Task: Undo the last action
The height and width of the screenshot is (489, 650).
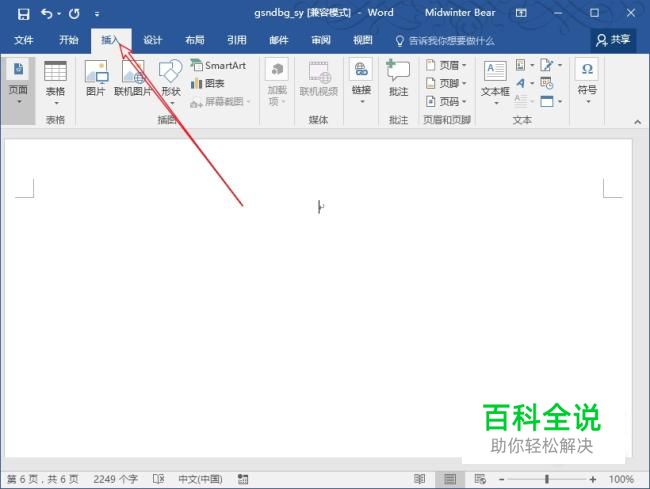Action: tap(46, 14)
